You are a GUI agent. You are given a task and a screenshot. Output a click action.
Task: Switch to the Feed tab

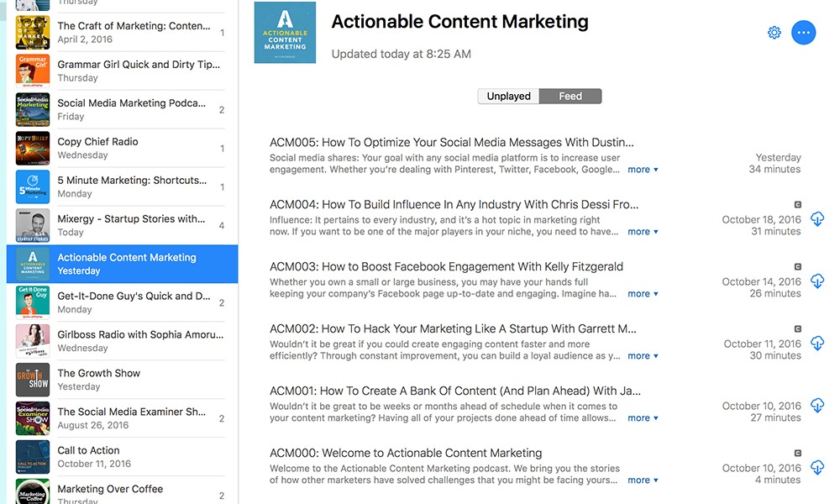tap(570, 96)
